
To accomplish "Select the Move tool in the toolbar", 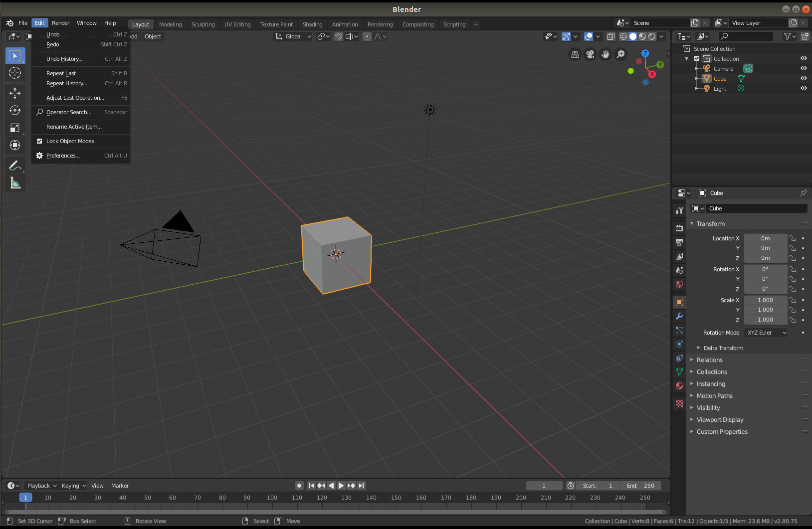I will pyautogui.click(x=15, y=93).
